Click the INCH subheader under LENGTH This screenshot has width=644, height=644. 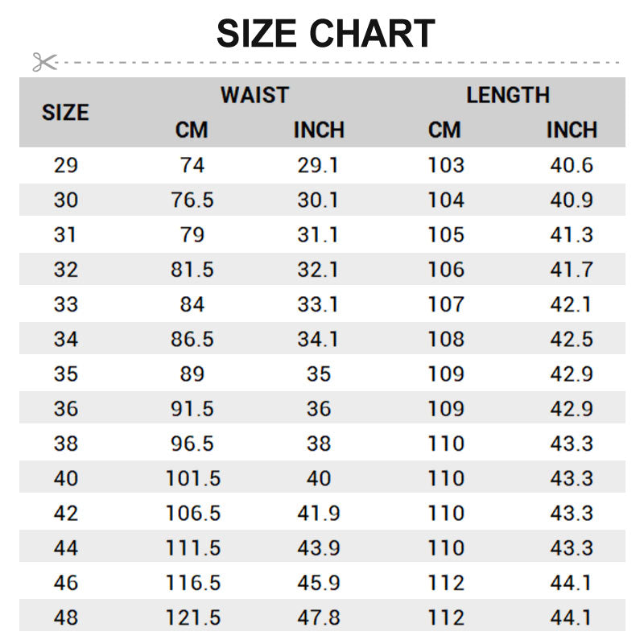(x=572, y=130)
